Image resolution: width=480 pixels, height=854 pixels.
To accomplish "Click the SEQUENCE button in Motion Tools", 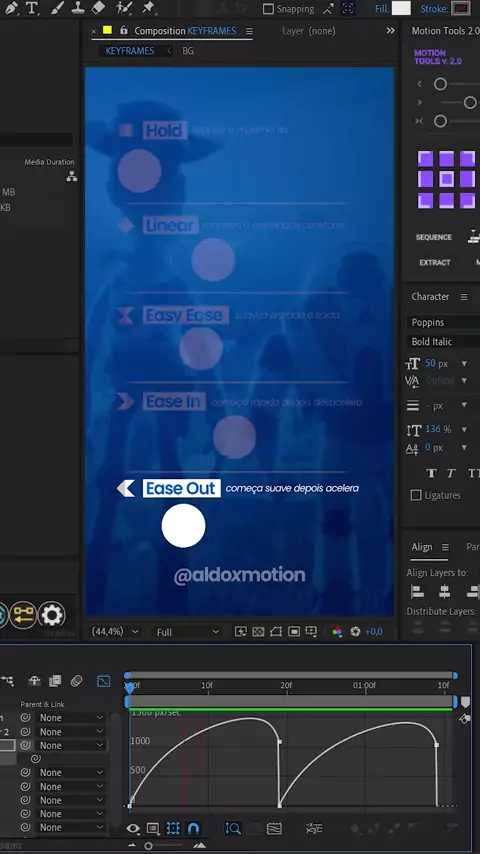I will [434, 237].
